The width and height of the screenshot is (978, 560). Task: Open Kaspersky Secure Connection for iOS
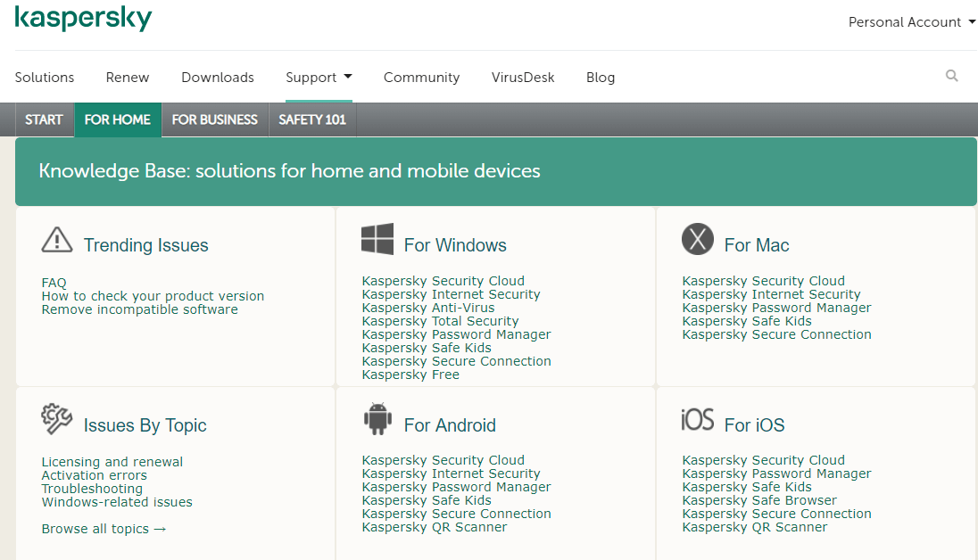click(776, 514)
